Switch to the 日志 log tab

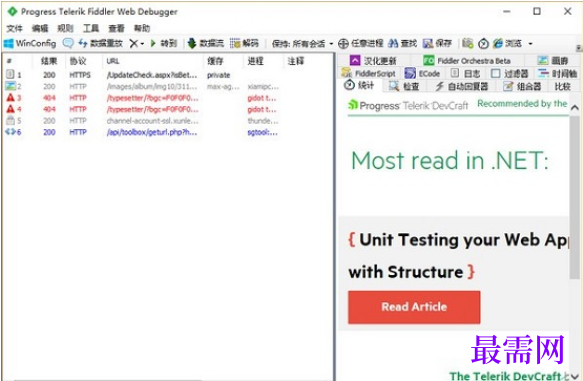click(465, 74)
